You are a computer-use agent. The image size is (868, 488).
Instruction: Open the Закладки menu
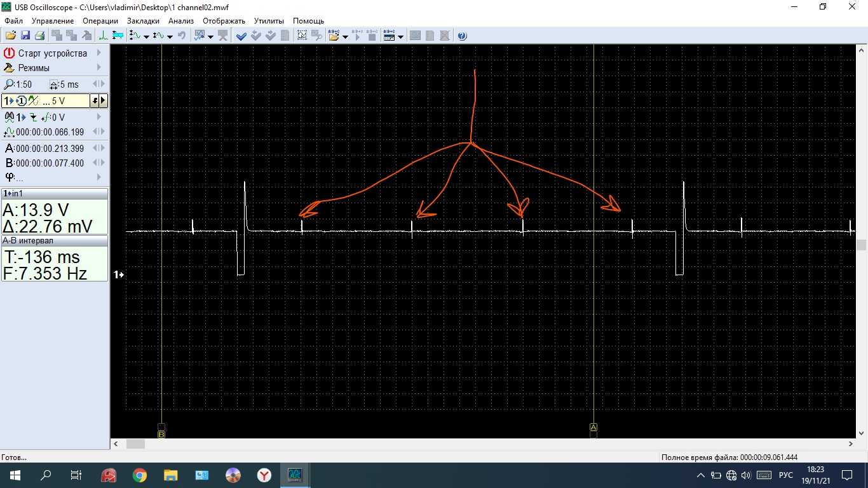click(143, 21)
